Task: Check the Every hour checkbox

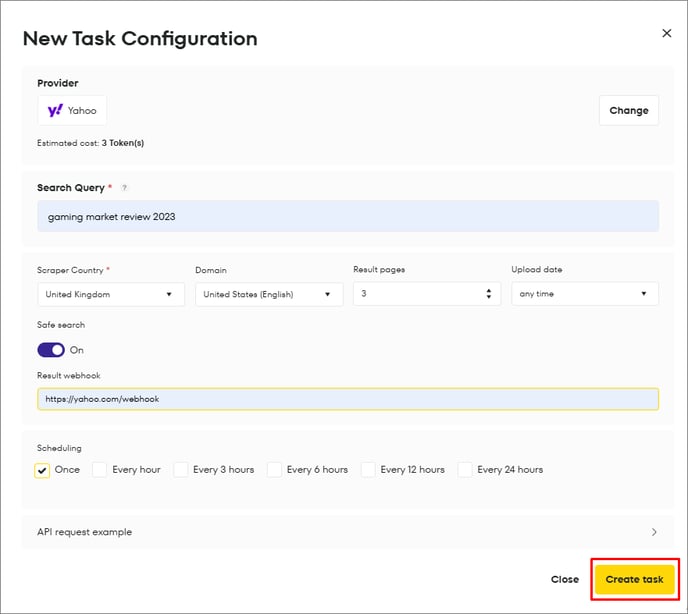Action: (x=100, y=470)
